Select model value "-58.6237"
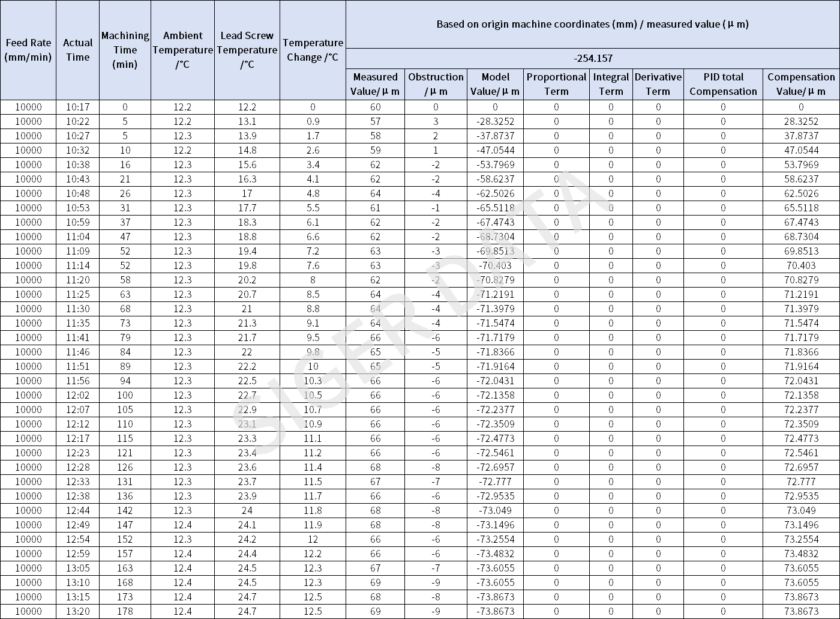This screenshot has width=840, height=619. 495,179
